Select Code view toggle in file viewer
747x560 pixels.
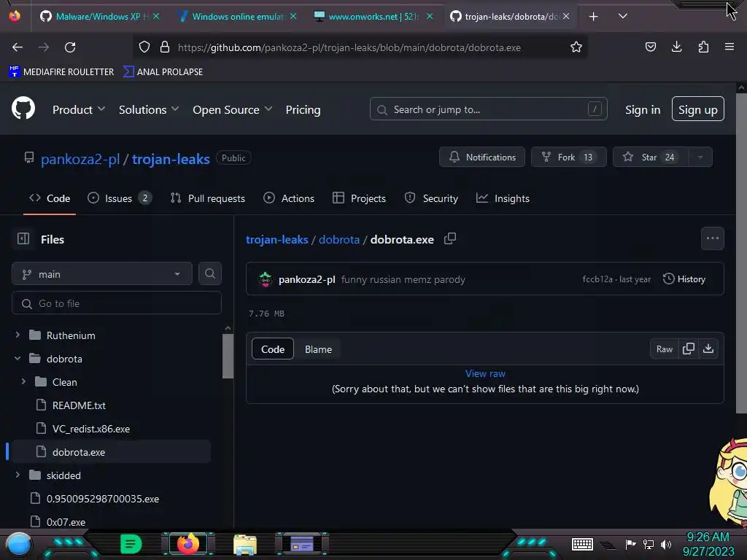tap(273, 349)
